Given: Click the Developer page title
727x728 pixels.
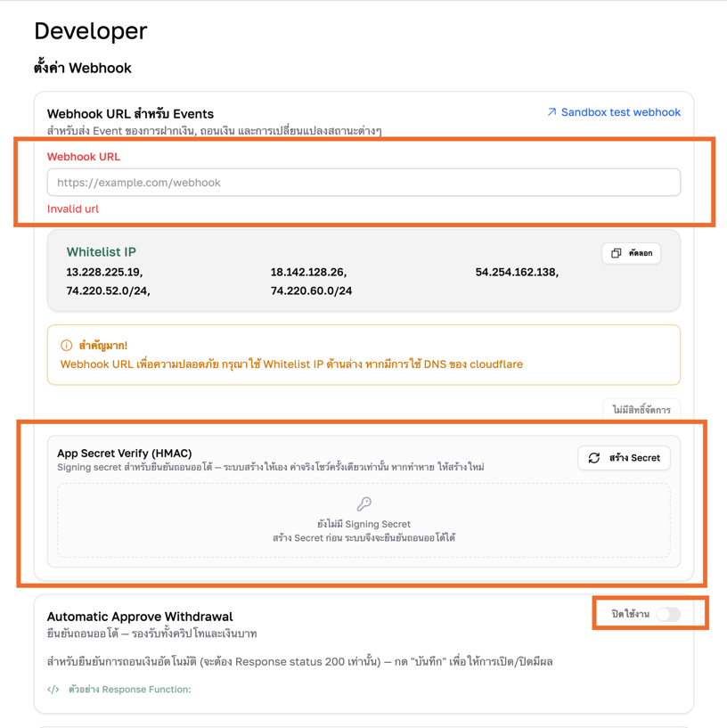Looking at the screenshot, I should pos(91,31).
